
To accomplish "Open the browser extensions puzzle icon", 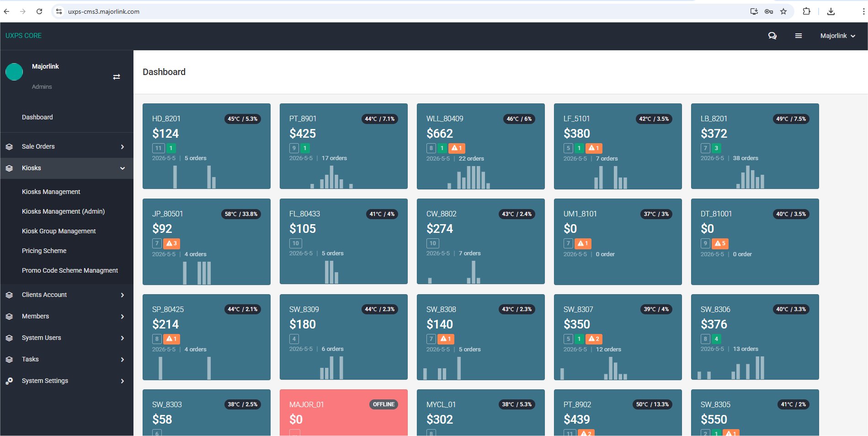I will point(807,11).
